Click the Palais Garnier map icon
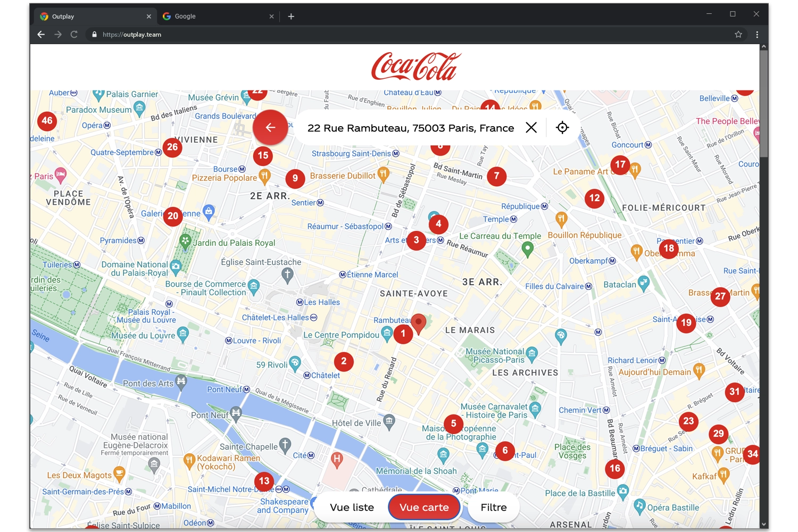Image resolution: width=798 pixels, height=532 pixels. [x=98, y=95]
